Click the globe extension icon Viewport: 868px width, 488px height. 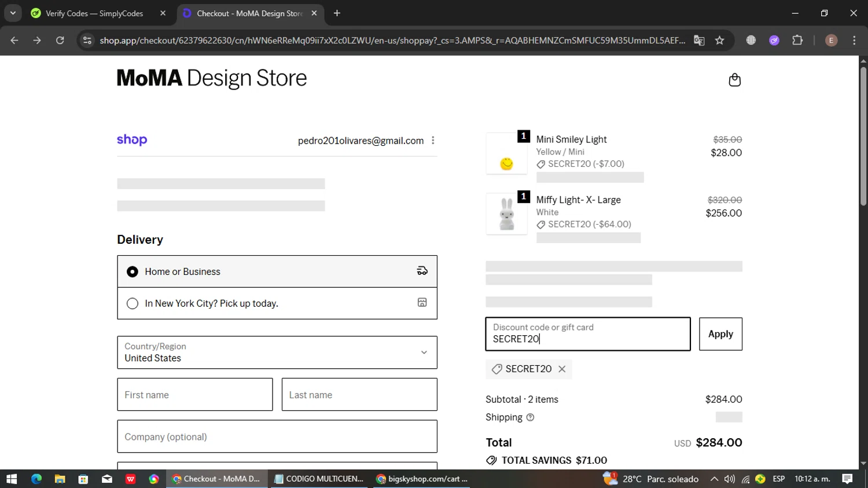[751, 41]
